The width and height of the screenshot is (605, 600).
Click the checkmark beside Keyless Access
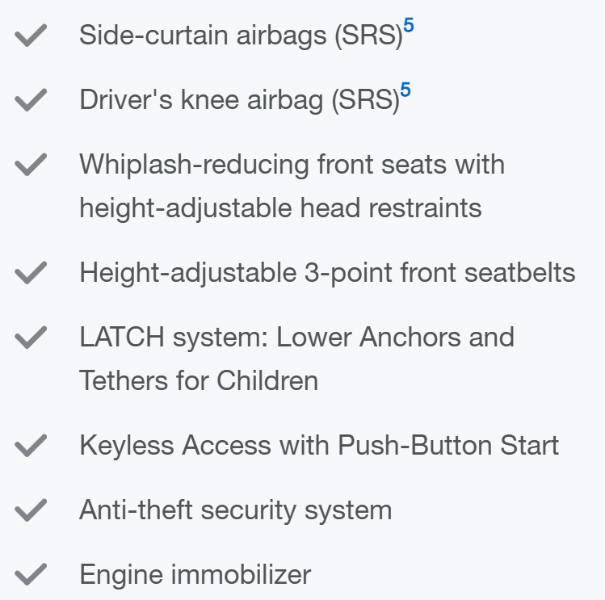(x=33, y=446)
